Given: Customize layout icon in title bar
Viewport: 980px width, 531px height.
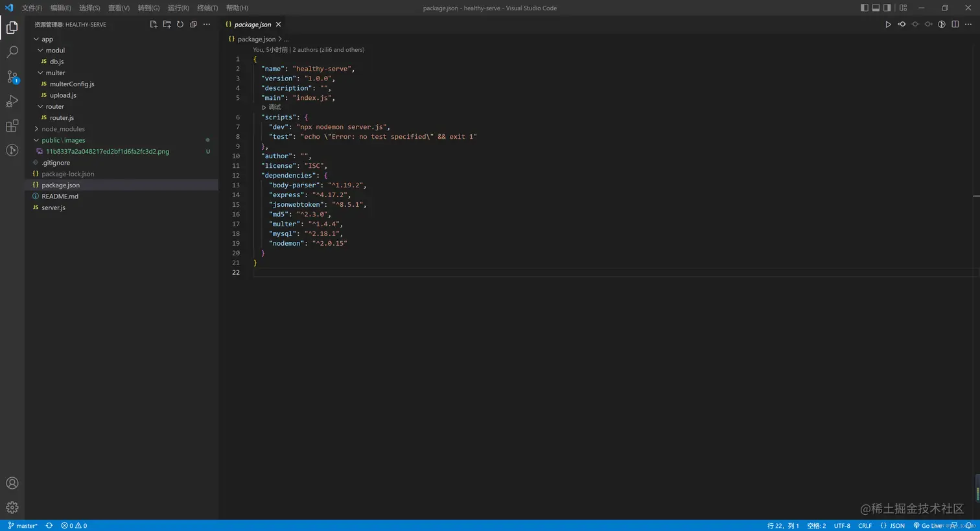Looking at the screenshot, I should pyautogui.click(x=903, y=8).
